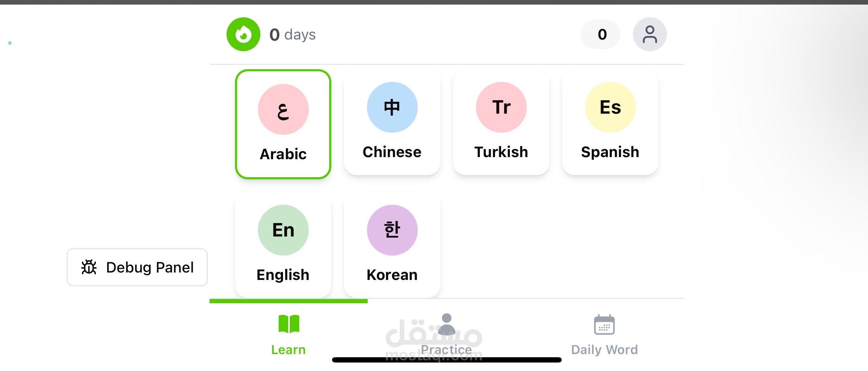
Task: Click the Arabic letter circle icon
Action: pyautogui.click(x=283, y=109)
